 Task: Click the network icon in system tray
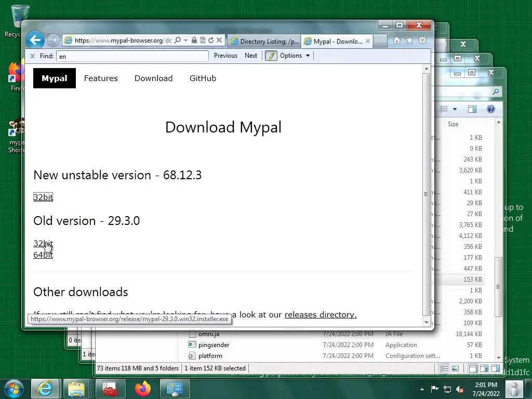pyautogui.click(x=447, y=389)
